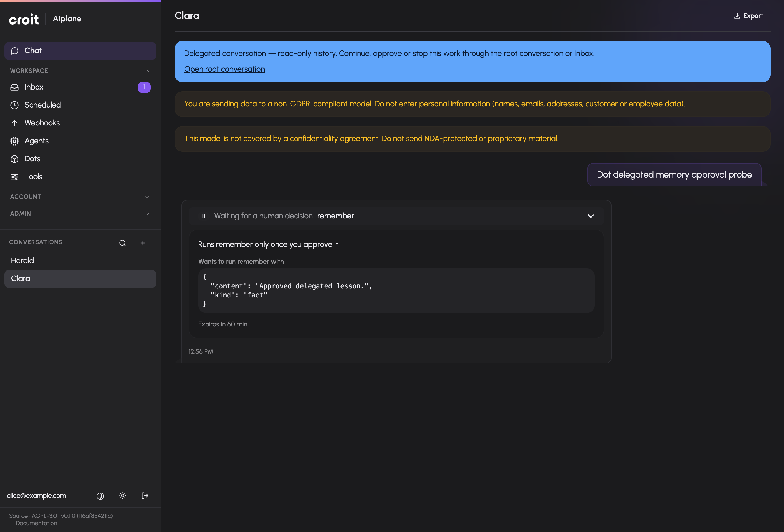Image resolution: width=784 pixels, height=532 pixels.
Task: Click the Scheduled clock icon
Action: tap(15, 105)
